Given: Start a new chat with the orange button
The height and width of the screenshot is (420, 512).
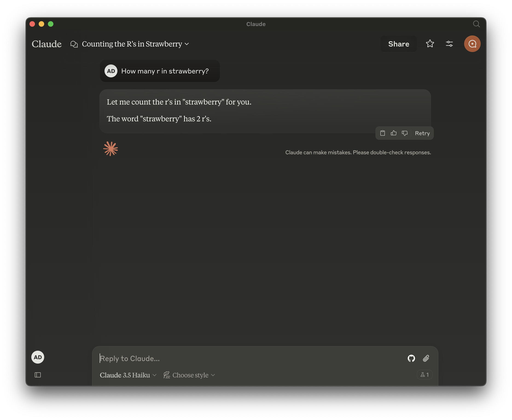Looking at the screenshot, I should [x=472, y=44].
